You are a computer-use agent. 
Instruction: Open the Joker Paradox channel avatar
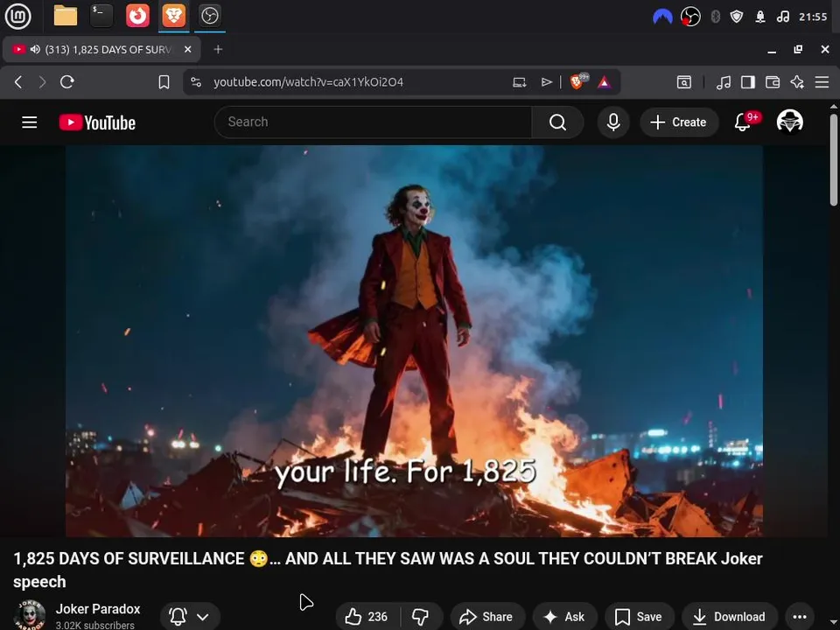pyautogui.click(x=30, y=615)
